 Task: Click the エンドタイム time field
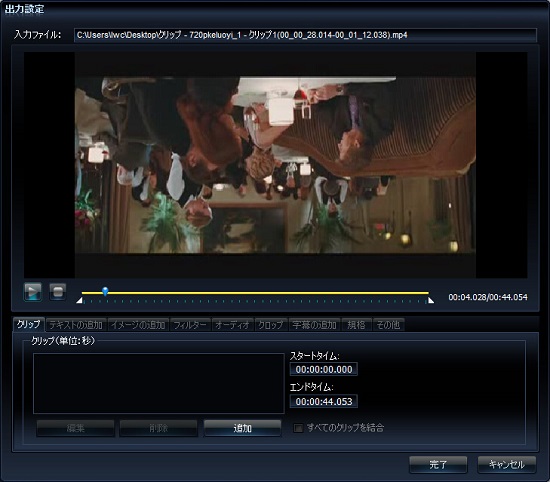(324, 401)
